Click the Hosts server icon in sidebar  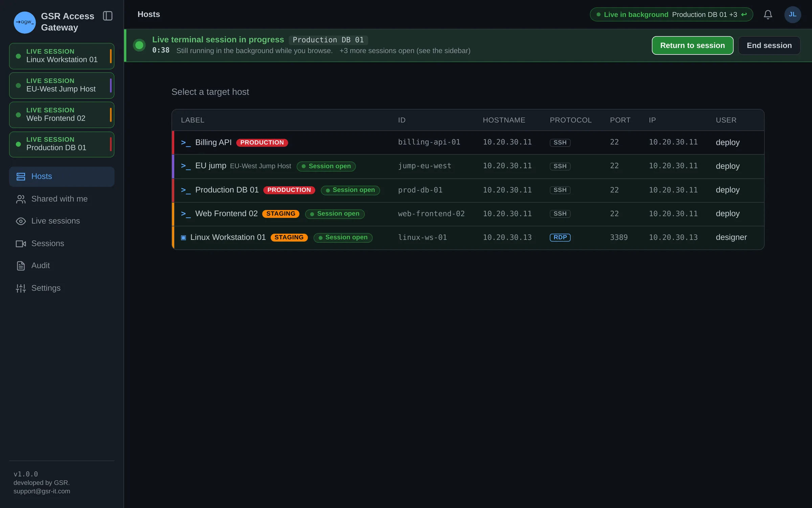(21, 176)
